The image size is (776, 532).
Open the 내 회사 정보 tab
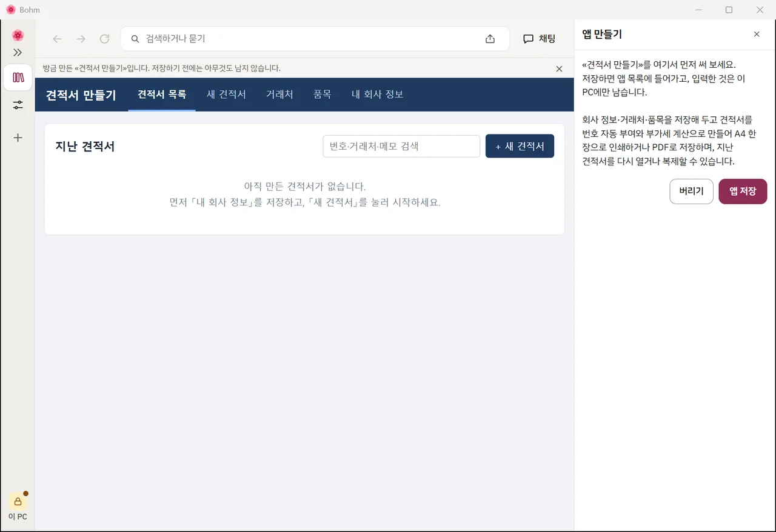click(378, 95)
